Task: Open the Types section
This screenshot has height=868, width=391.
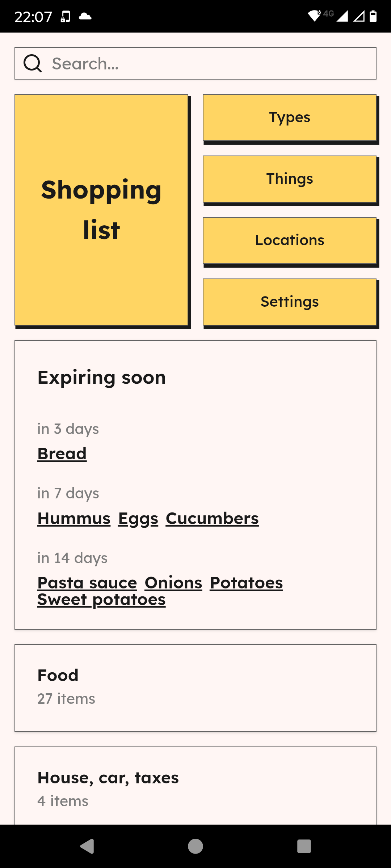Action: point(290,118)
